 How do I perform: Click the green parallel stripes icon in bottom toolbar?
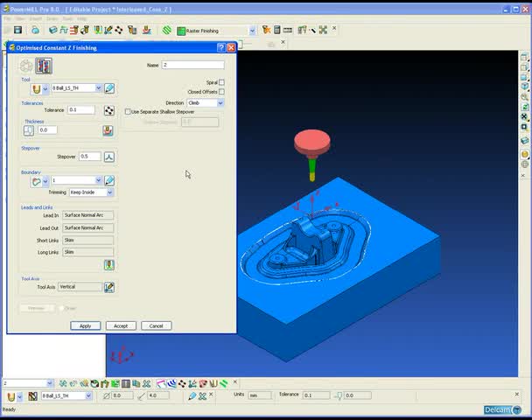[x=224, y=384]
